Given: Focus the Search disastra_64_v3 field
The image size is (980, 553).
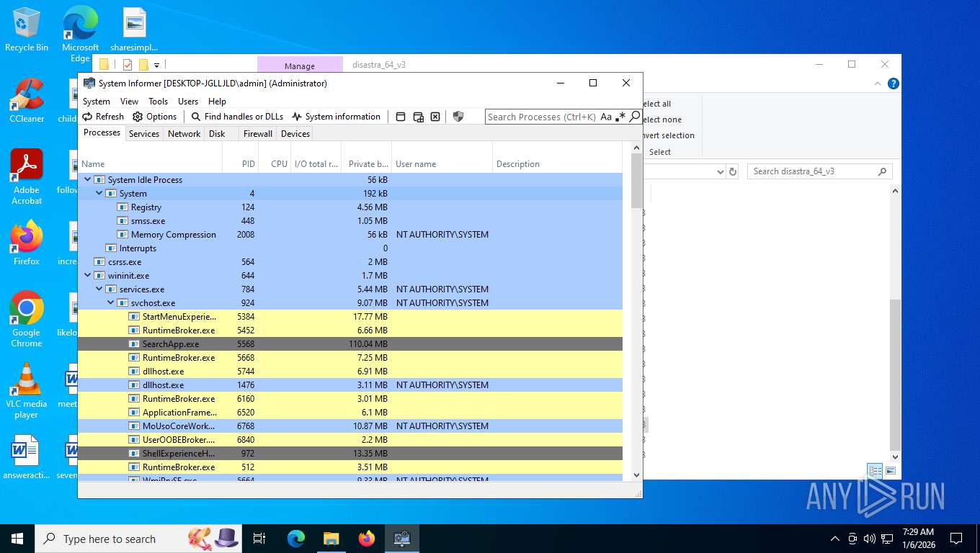Looking at the screenshot, I should pos(819,171).
